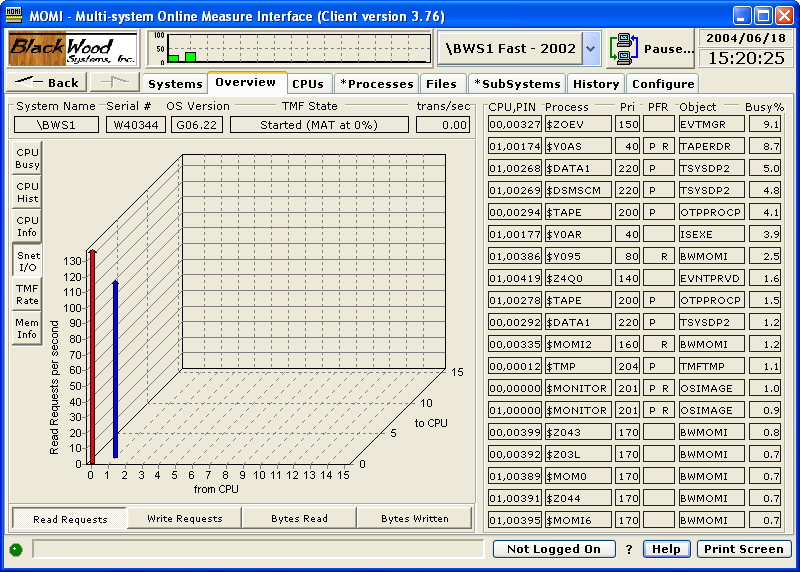Switch to the Overview tab

pos(245,83)
